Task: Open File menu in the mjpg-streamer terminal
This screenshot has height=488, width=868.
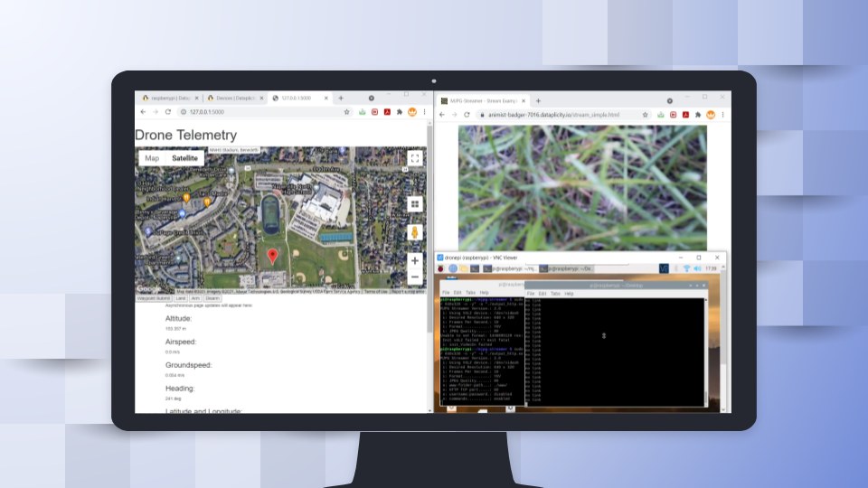Action: [x=446, y=293]
